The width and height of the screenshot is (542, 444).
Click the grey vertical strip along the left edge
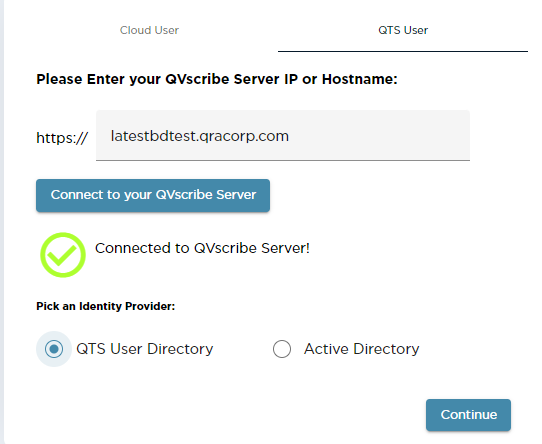2,222
